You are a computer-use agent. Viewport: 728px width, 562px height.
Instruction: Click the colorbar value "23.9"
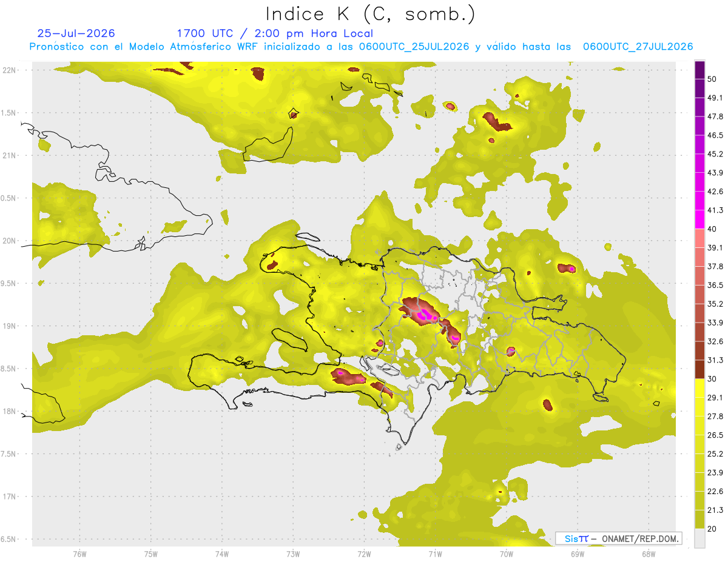715,473
